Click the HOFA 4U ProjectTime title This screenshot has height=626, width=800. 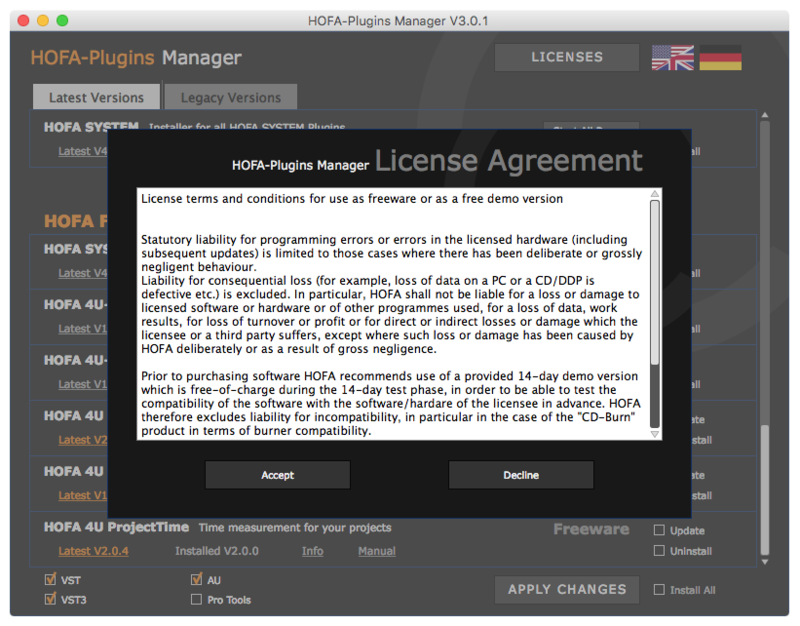(116, 527)
